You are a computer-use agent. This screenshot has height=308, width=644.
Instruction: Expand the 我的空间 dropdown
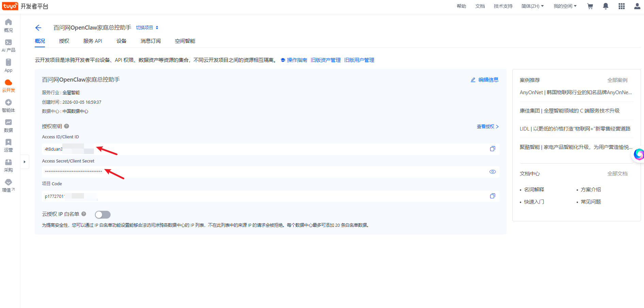coord(565,6)
